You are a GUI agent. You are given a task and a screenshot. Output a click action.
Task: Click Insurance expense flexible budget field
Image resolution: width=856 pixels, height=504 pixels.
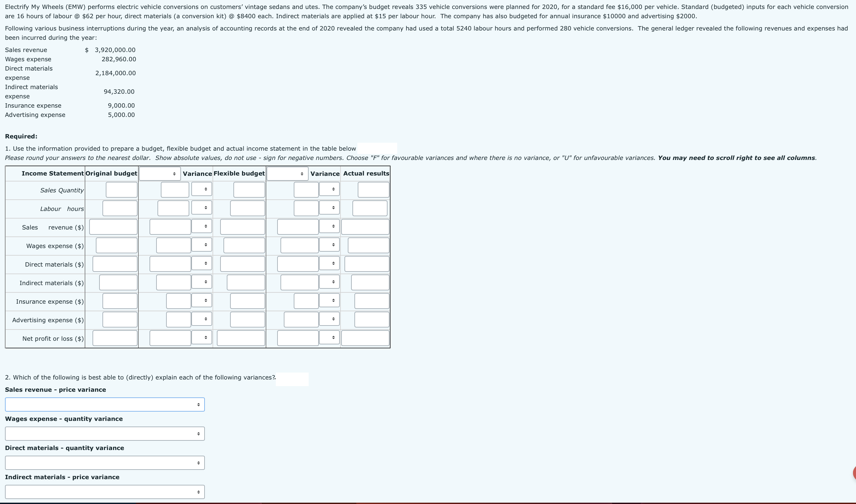coord(247,301)
